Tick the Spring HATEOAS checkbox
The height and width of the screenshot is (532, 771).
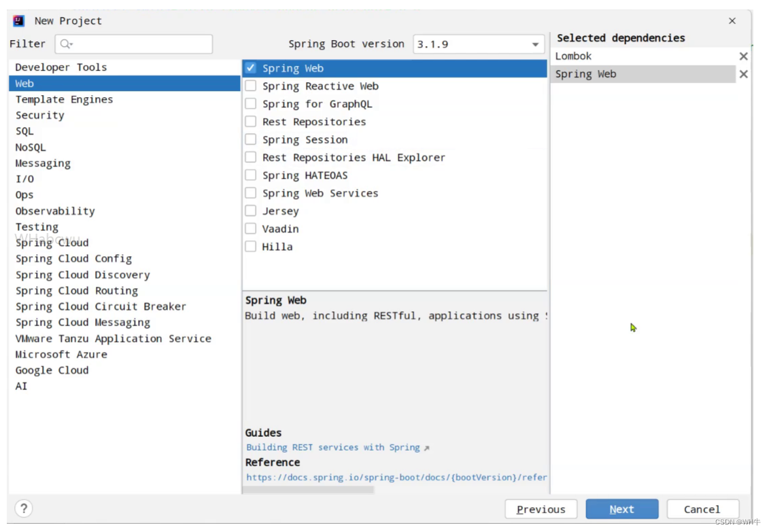tap(251, 175)
